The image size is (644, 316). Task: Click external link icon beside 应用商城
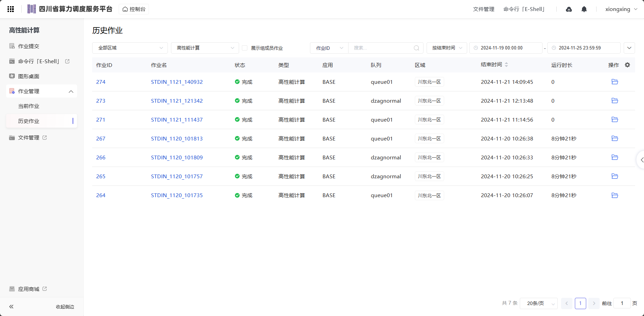(45, 289)
